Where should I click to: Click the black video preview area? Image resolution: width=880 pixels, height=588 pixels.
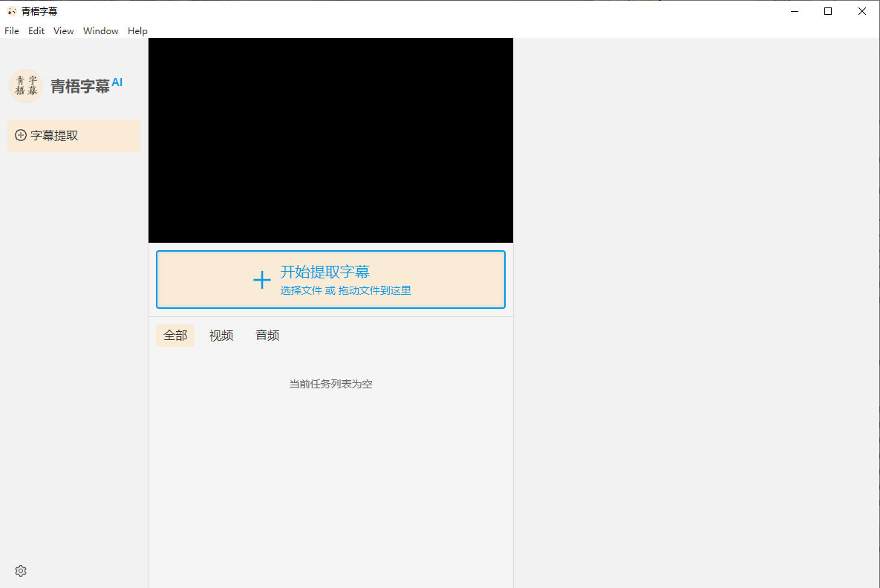(x=330, y=140)
